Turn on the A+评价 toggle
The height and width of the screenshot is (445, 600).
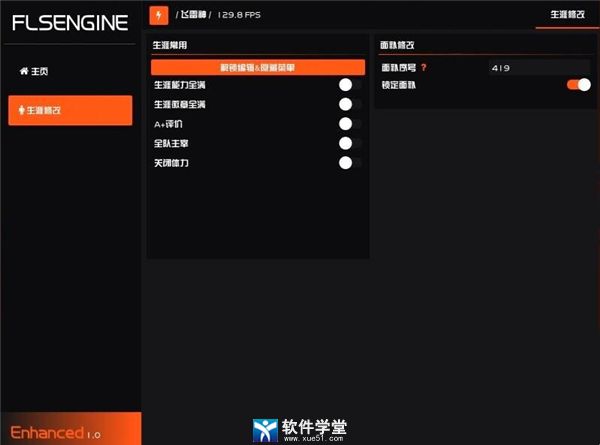coord(350,124)
